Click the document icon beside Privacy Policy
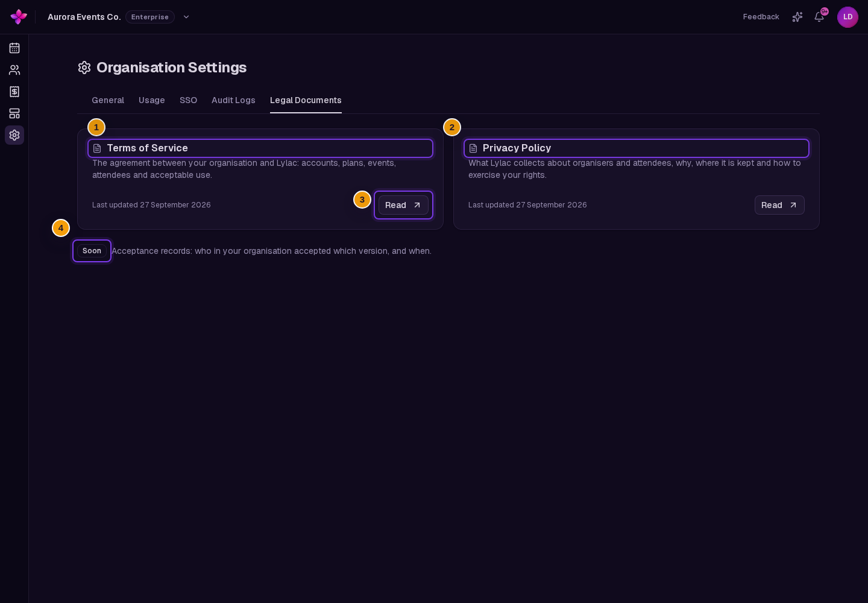 click(473, 148)
